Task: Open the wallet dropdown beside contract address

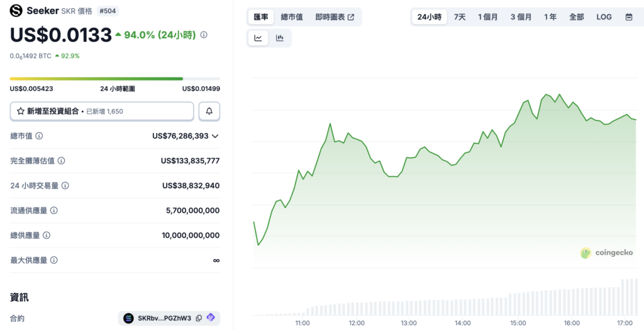Action: point(211,318)
